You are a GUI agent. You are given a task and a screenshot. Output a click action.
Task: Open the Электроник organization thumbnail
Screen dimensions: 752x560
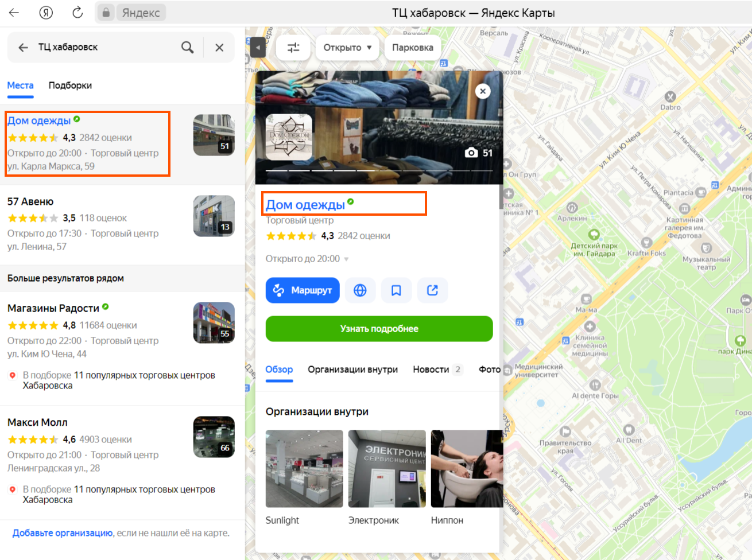click(387, 469)
